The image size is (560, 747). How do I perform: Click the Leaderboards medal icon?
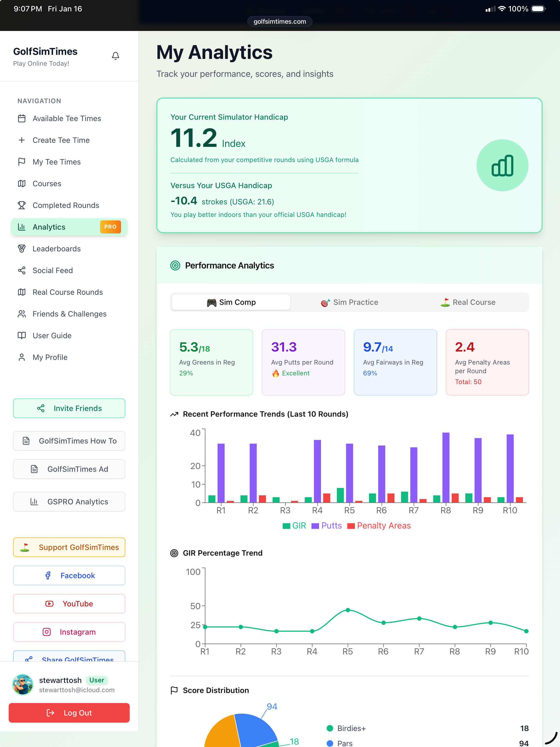[x=22, y=249]
